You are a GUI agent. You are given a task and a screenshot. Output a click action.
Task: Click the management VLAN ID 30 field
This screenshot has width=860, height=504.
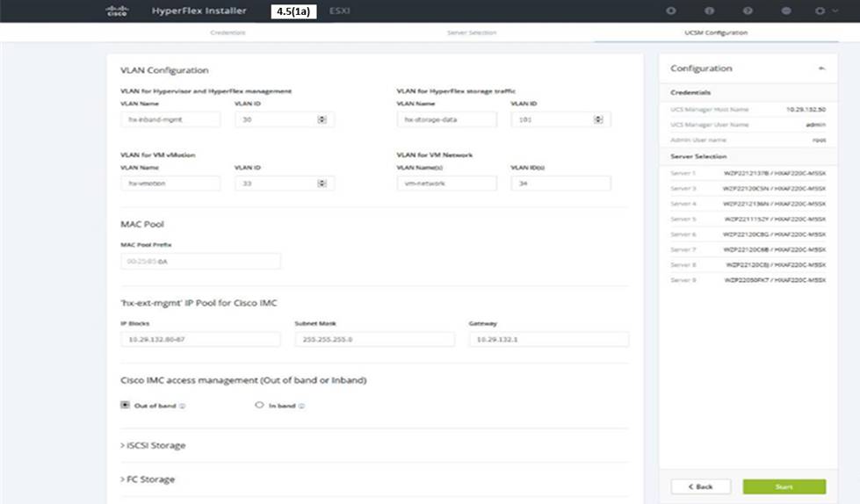[285, 119]
